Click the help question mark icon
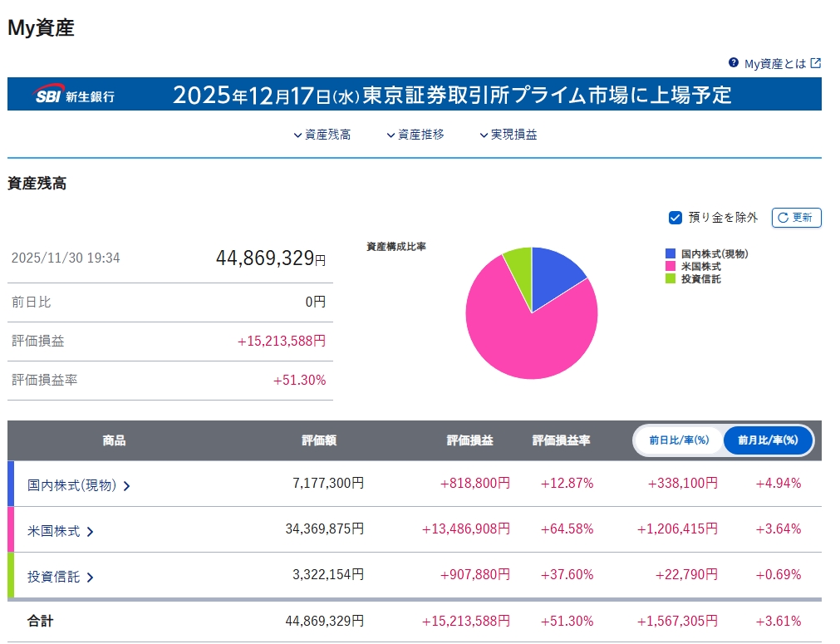The height and width of the screenshot is (644, 840). coord(734,63)
